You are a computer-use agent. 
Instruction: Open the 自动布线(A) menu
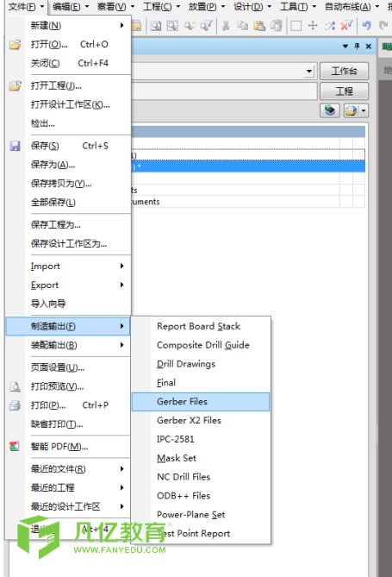coord(352,7)
